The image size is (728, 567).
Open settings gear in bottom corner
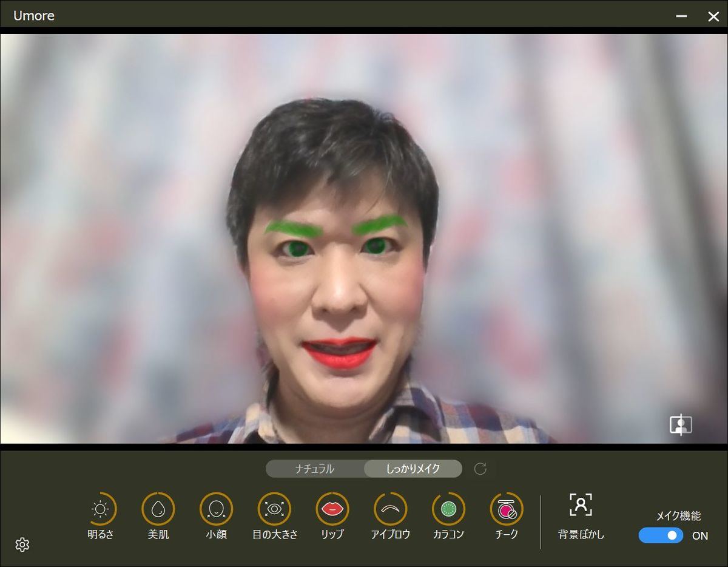coord(22,545)
